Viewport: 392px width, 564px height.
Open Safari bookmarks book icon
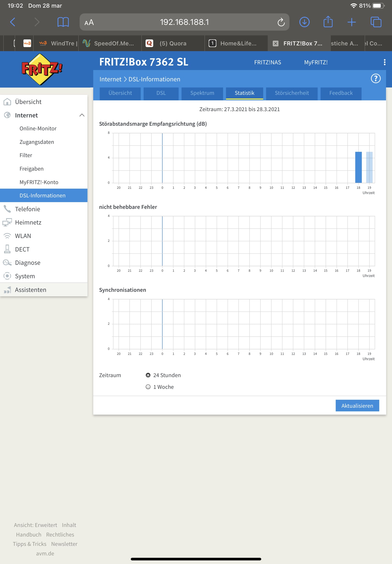pos(63,22)
